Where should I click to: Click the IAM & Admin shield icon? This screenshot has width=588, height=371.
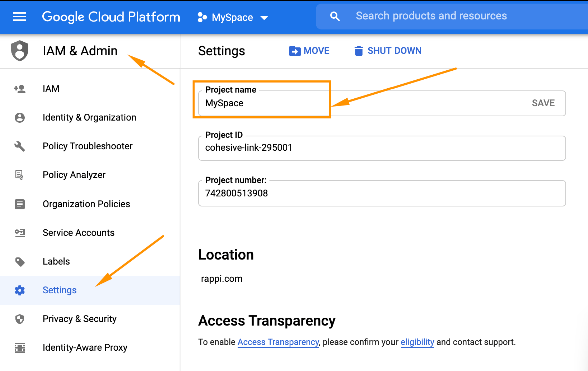20,51
